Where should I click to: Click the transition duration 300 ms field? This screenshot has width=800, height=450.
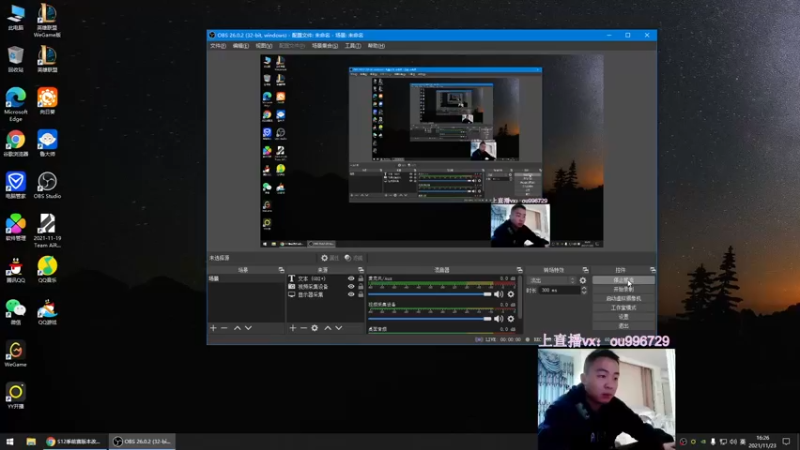(559, 290)
